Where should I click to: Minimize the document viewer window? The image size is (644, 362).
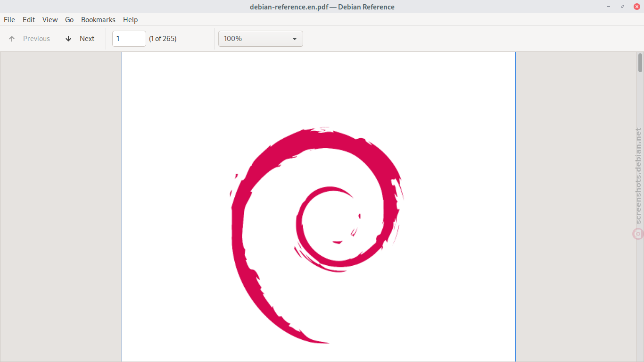[x=609, y=7]
